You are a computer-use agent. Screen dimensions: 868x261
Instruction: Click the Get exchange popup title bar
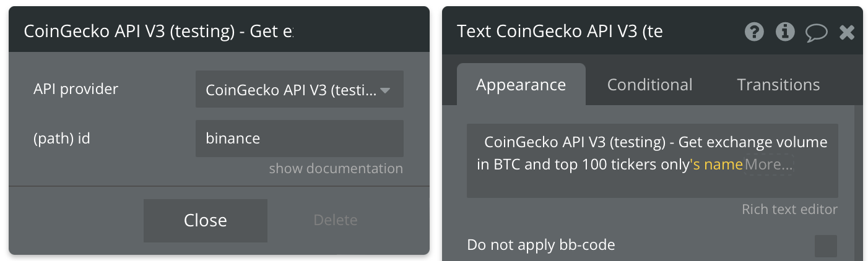coord(158,32)
